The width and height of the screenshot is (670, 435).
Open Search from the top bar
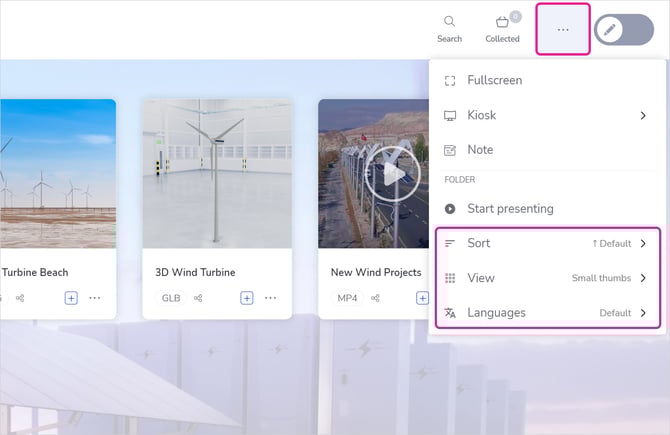point(450,29)
